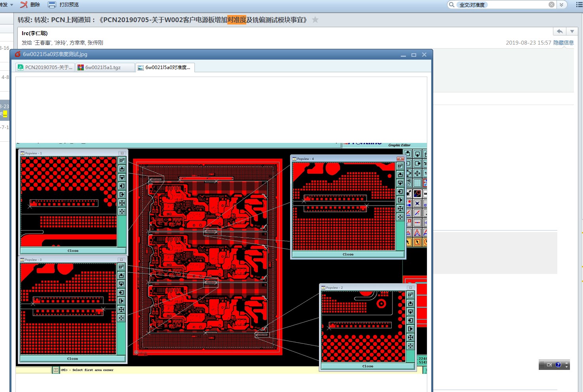Screen dimensions: 583x392
Task: Star this PCN email subject
Action: tap(315, 20)
